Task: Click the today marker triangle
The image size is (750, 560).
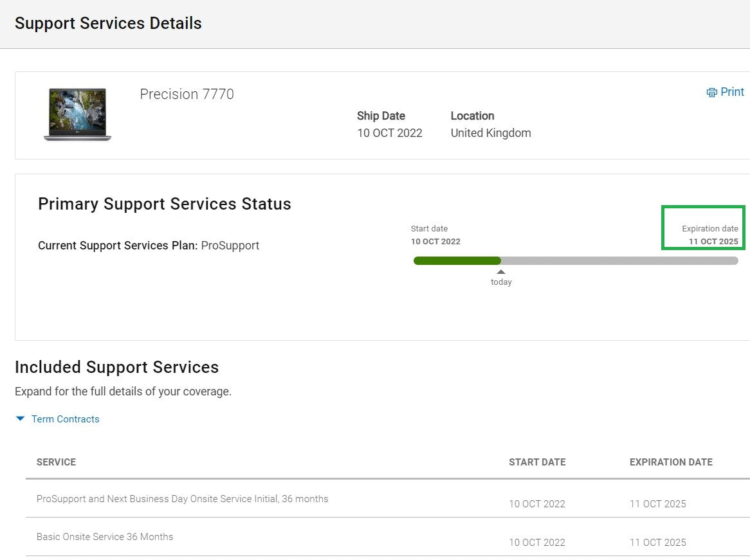Action: [501, 271]
